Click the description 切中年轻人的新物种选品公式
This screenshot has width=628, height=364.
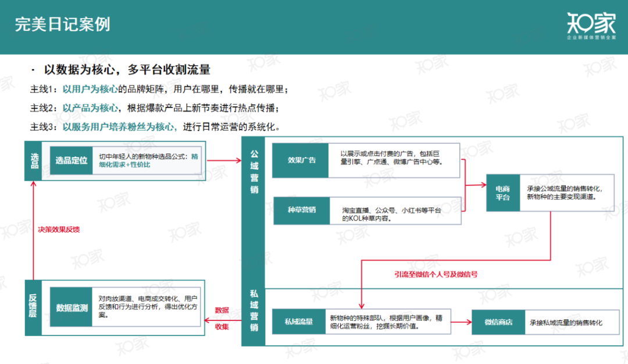148,160
